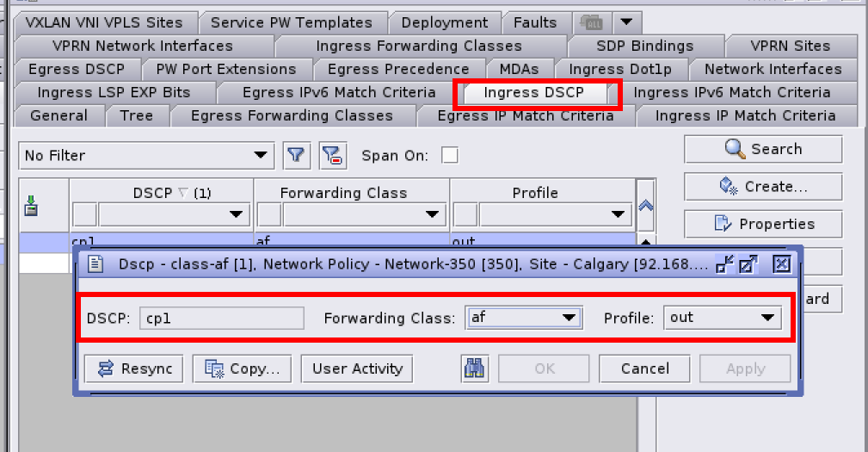Click the Create... button
The height and width of the screenshot is (452, 868).
pos(763,186)
